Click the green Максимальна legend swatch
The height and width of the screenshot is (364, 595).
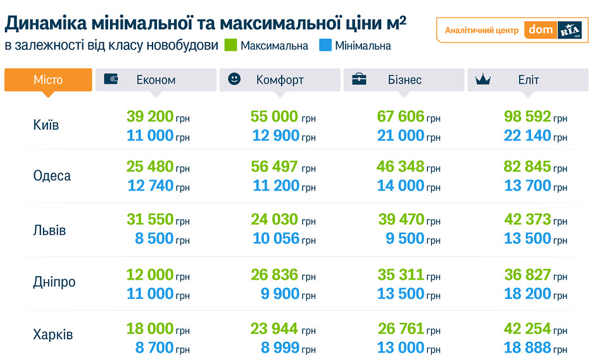coord(230,46)
